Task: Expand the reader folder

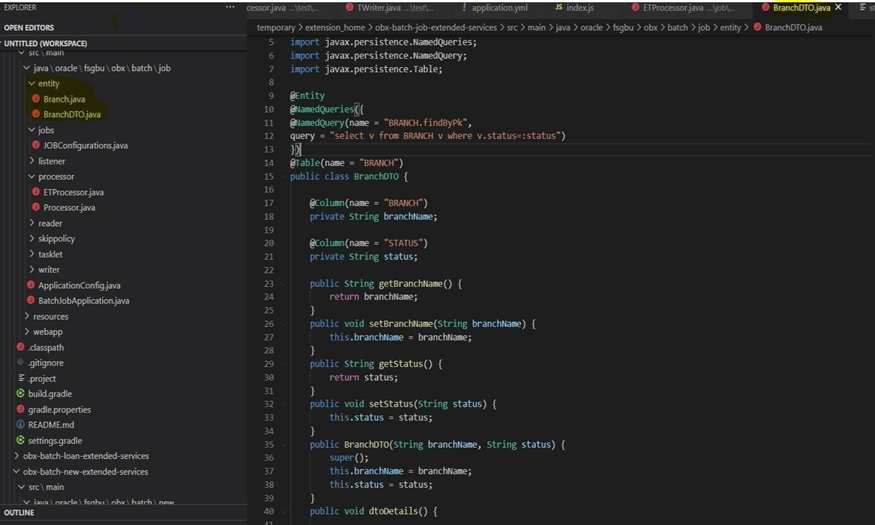Action: (31, 223)
